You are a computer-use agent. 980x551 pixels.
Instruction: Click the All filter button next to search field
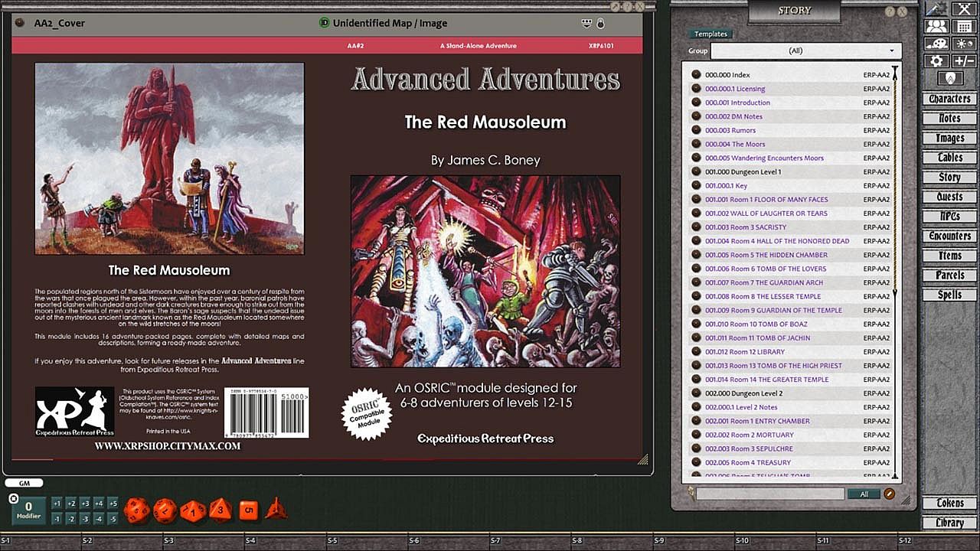[864, 494]
